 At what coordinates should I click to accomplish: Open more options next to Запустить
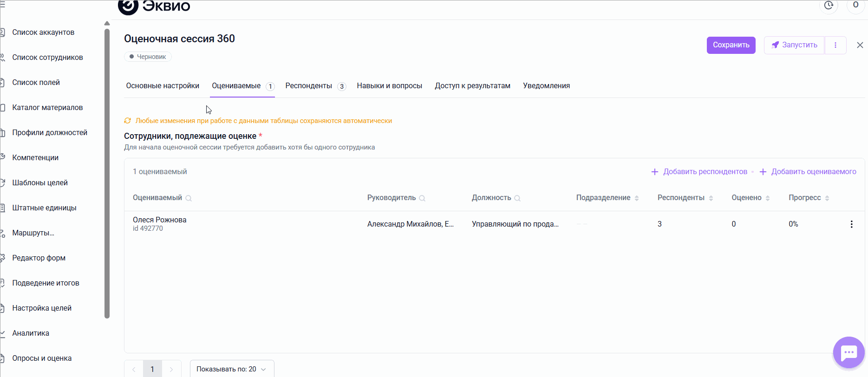pyautogui.click(x=835, y=45)
